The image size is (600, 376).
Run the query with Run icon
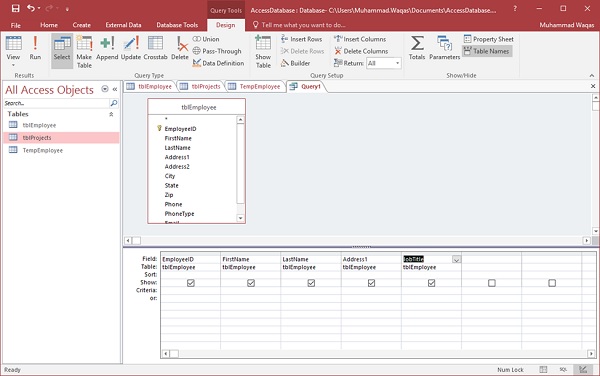pyautogui.click(x=35, y=48)
